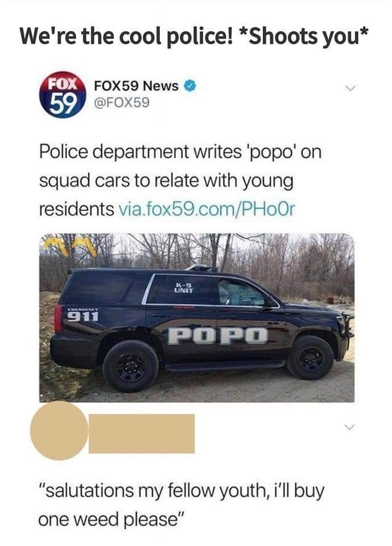Click the SUV's rear wheel
392x546 pixels.
click(x=131, y=366)
